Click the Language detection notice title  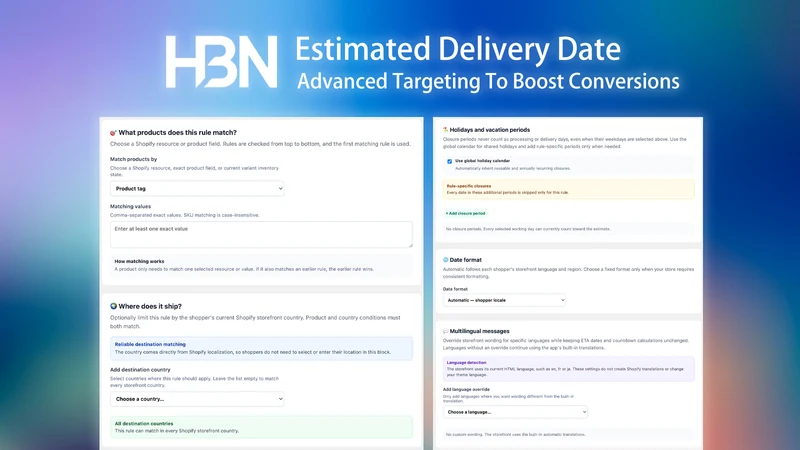[x=466, y=362]
